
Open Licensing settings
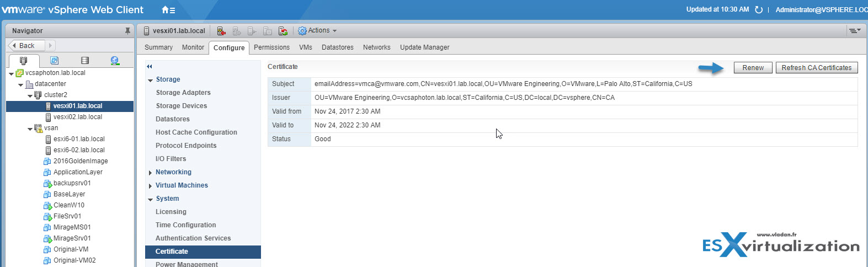(x=171, y=212)
